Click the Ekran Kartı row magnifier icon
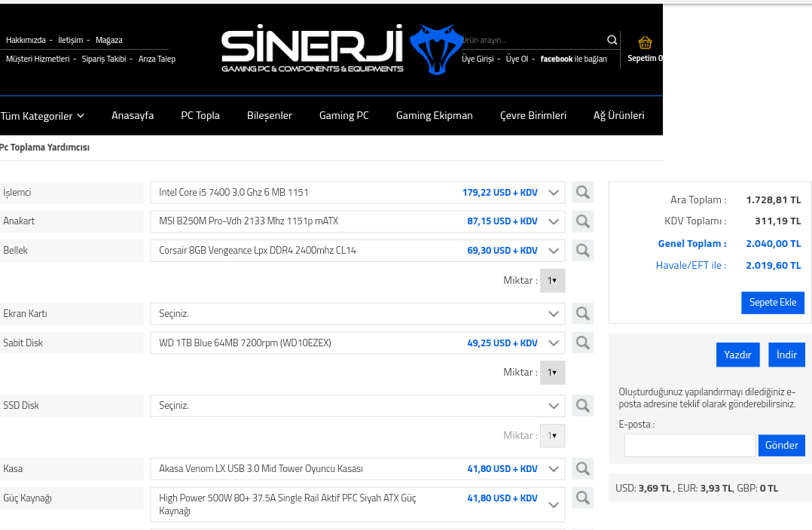Screen dimensions: 812x530 coord(582,313)
